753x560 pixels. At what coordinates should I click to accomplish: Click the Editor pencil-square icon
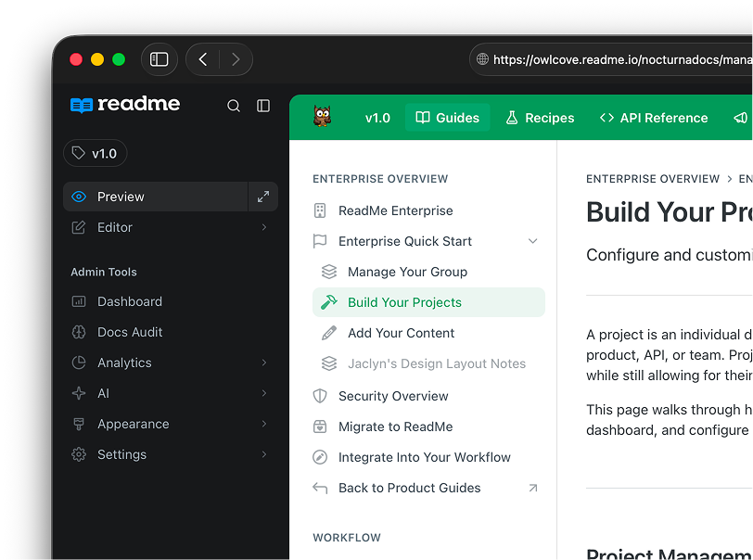tap(78, 227)
